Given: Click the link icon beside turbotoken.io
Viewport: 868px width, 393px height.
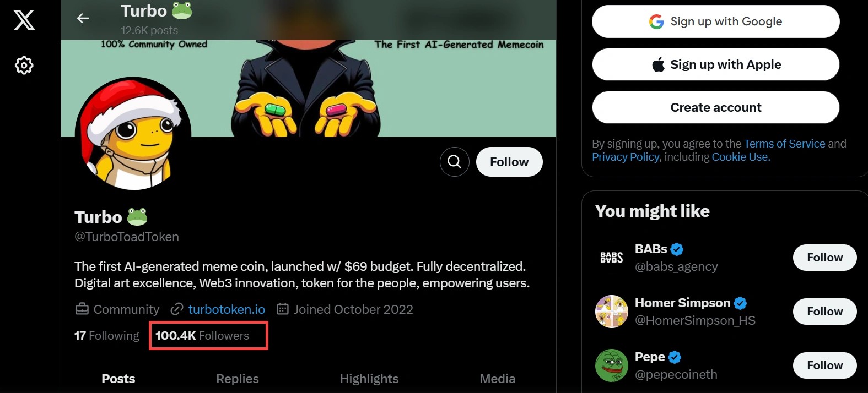Looking at the screenshot, I should pyautogui.click(x=176, y=309).
